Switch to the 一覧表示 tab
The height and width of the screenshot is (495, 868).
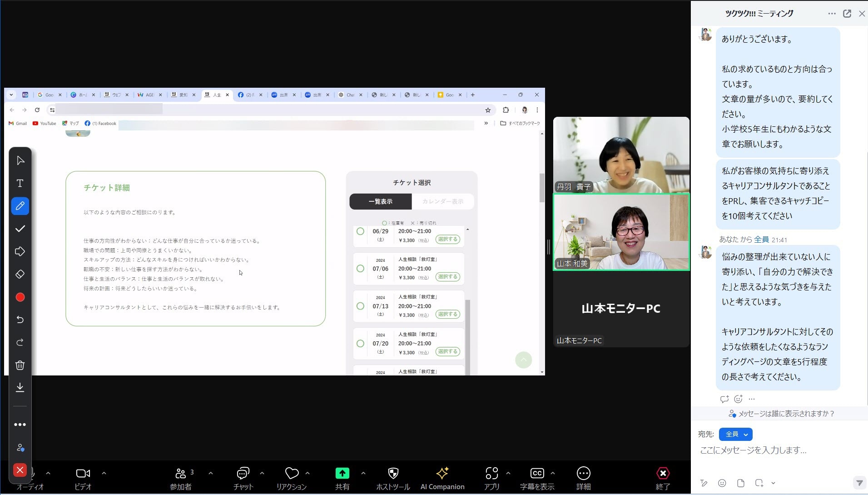pos(380,201)
